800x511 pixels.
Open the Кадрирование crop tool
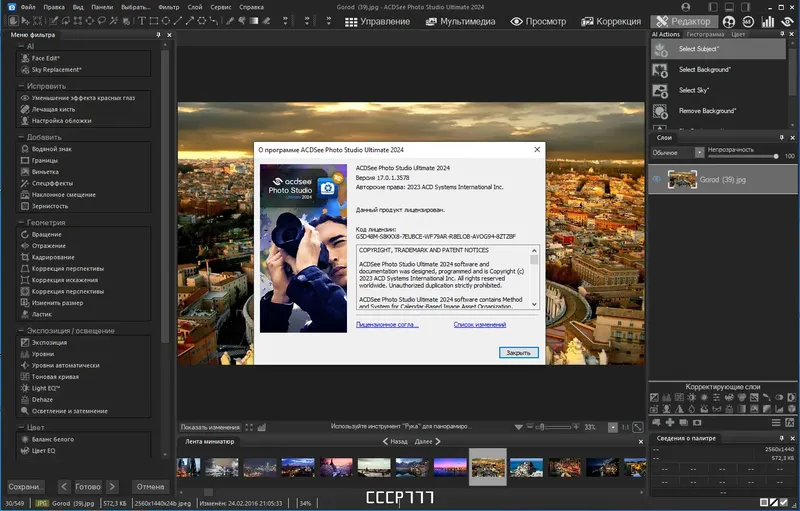click(x=53, y=257)
